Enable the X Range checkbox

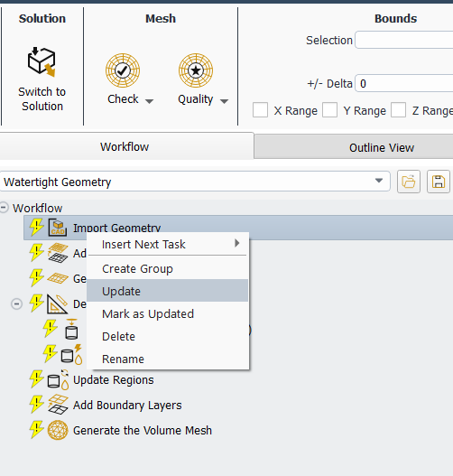[260, 109]
